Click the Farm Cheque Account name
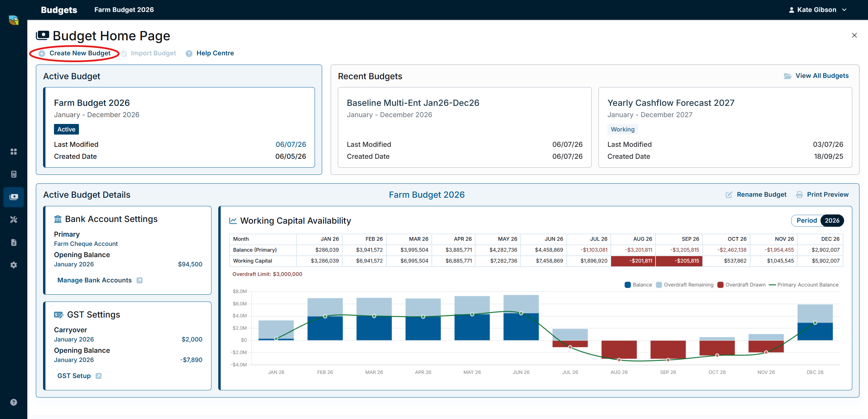868x419 pixels. 86,244
